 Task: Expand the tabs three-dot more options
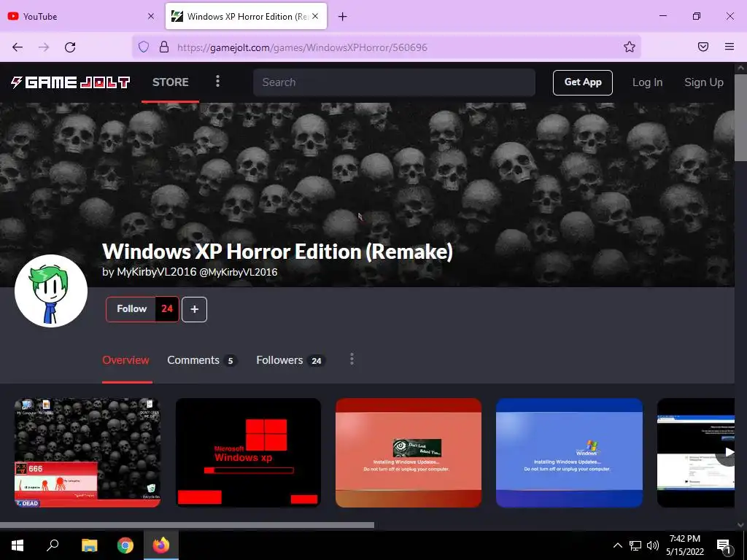(x=352, y=359)
